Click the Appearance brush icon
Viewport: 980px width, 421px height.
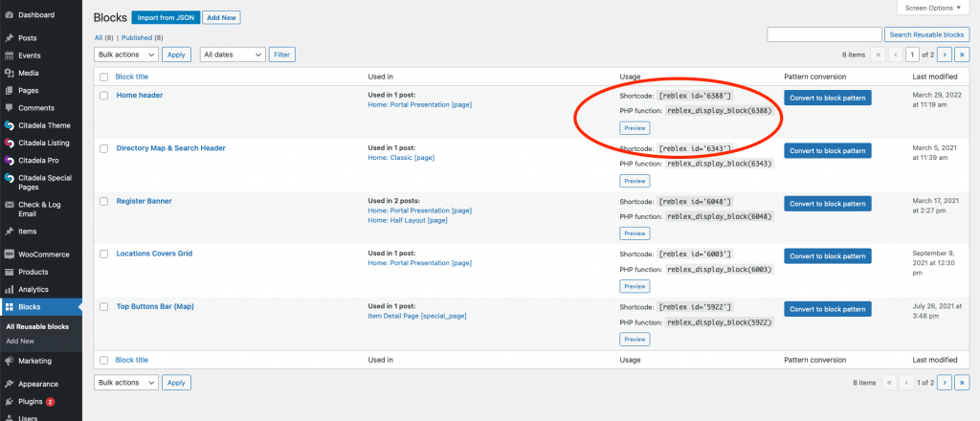(x=10, y=384)
